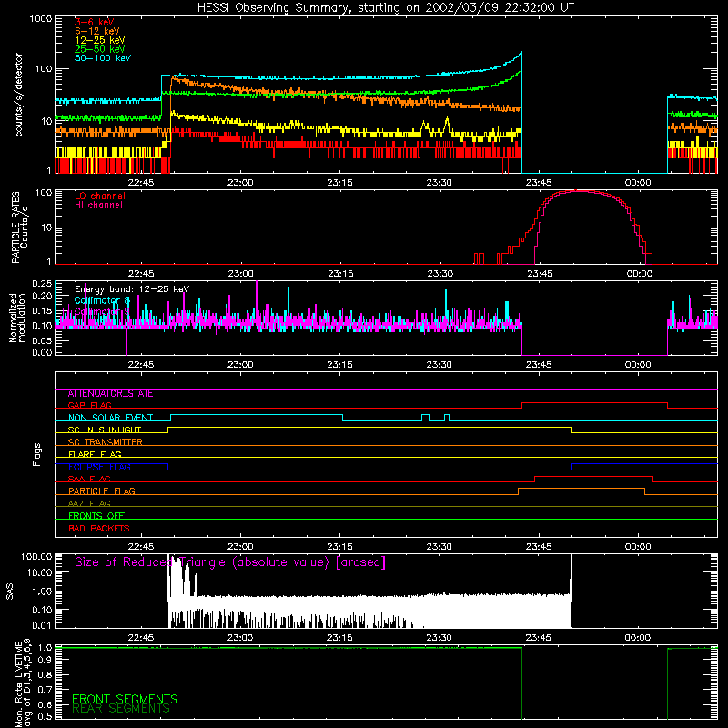728x728 pixels.
Task: Select the FLARE_FLAG label
Action: (95, 454)
